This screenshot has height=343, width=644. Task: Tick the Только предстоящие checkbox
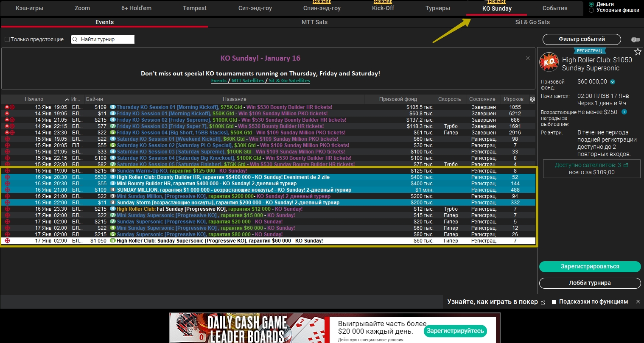coord(7,39)
